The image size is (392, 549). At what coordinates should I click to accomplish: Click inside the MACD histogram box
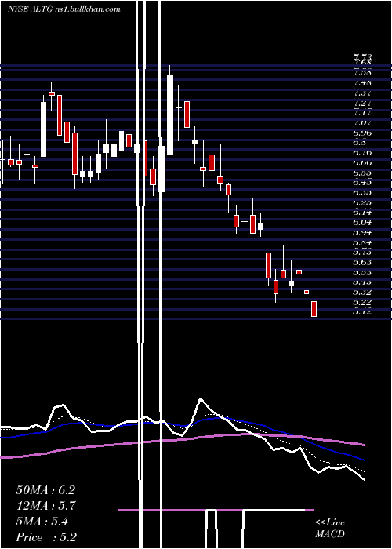216,510
